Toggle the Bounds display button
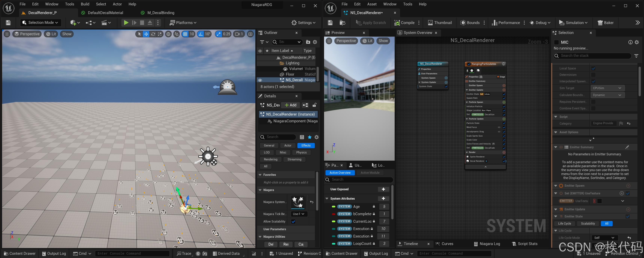644x258 pixels. coord(470,23)
